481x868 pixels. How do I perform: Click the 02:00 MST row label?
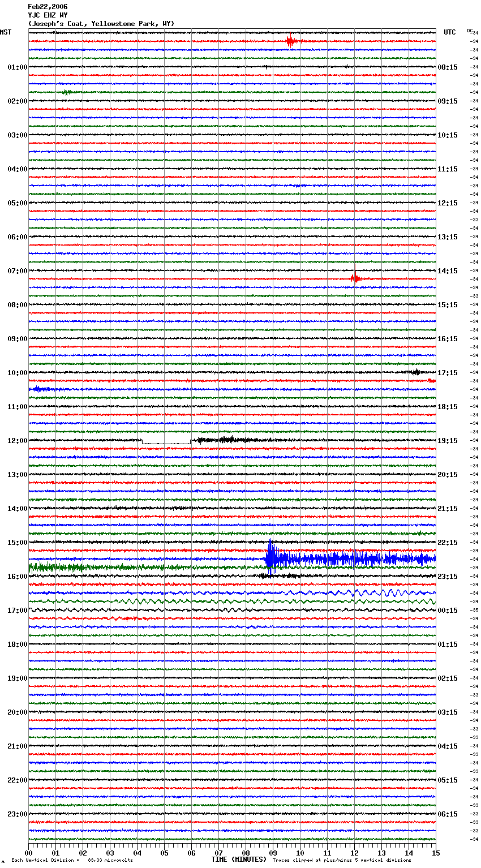coord(18,101)
